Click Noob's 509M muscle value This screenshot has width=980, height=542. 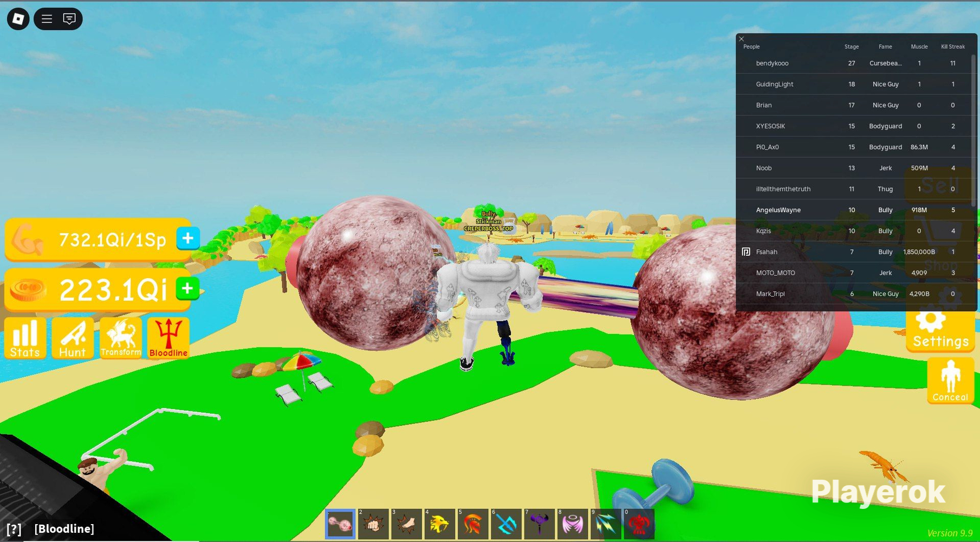[x=919, y=168]
